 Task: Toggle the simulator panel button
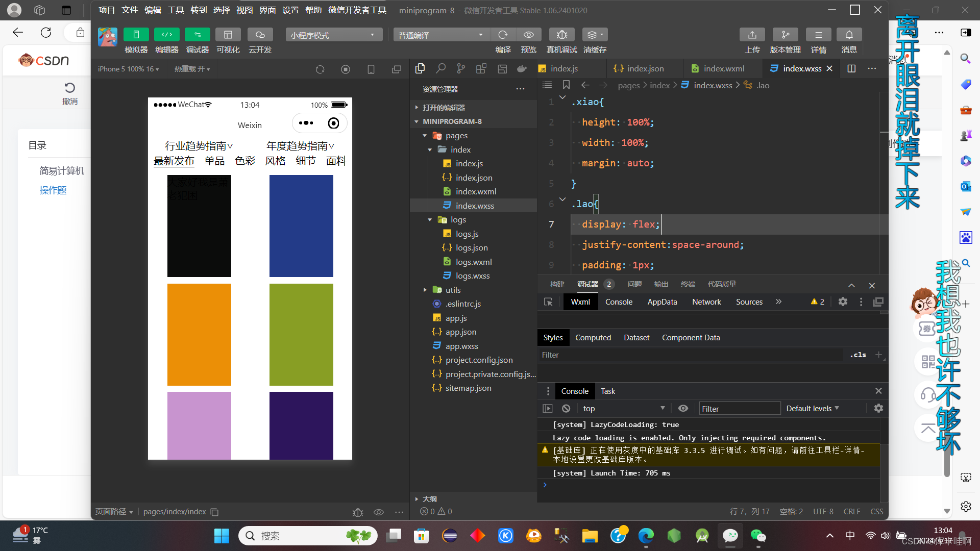tap(136, 35)
